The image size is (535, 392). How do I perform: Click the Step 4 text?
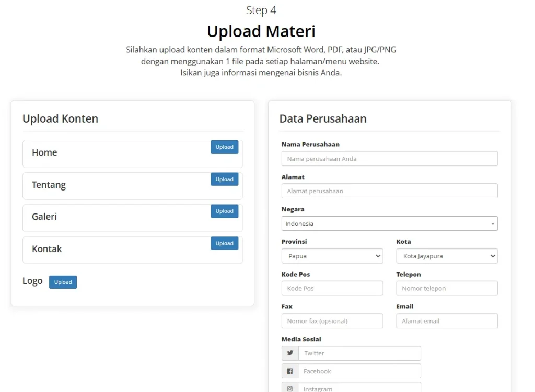[261, 10]
